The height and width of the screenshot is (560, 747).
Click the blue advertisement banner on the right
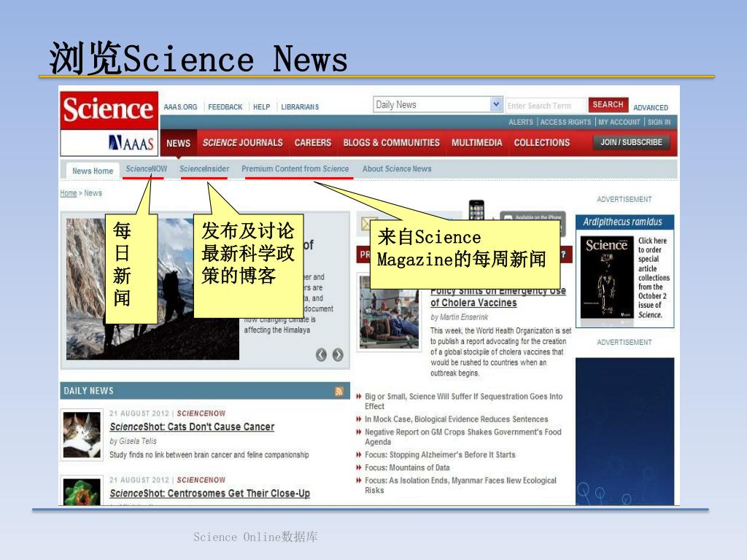point(624,432)
